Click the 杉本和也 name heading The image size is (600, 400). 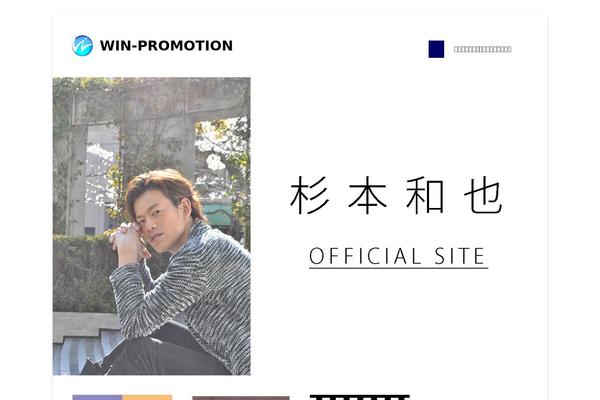[x=396, y=195]
